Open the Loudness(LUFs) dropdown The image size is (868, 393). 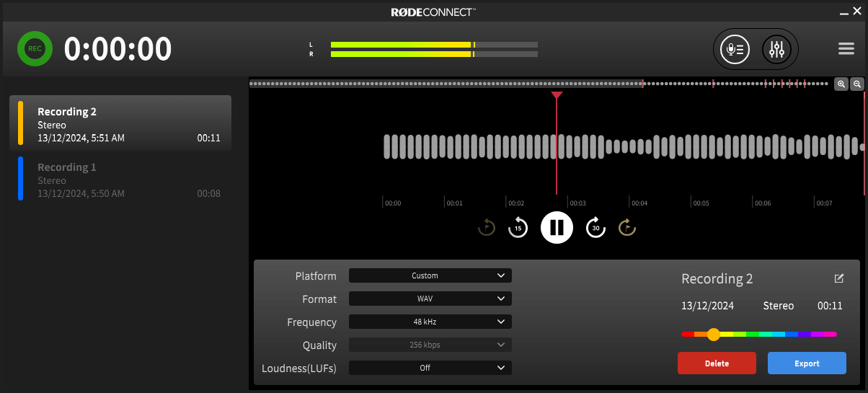430,368
